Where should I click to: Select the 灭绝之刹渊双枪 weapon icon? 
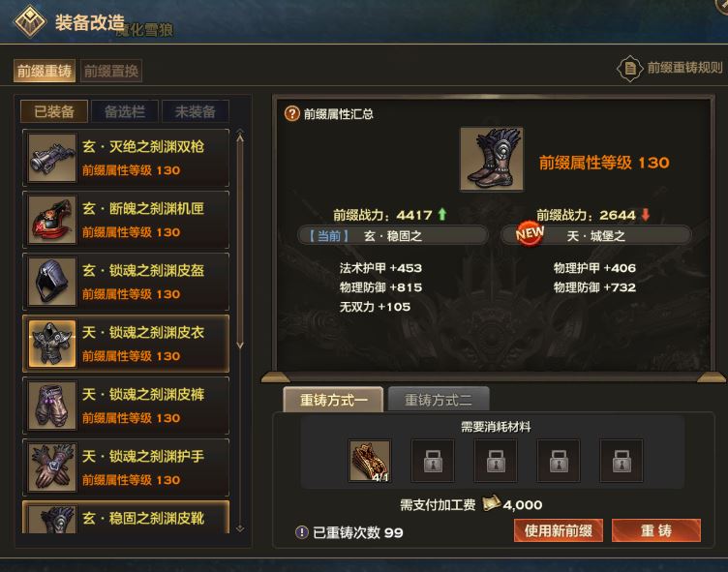[52, 158]
